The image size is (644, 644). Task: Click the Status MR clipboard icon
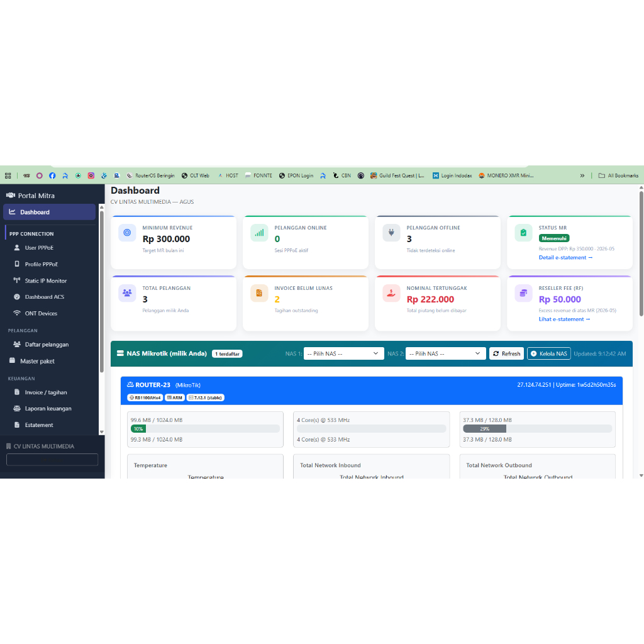pyautogui.click(x=524, y=233)
